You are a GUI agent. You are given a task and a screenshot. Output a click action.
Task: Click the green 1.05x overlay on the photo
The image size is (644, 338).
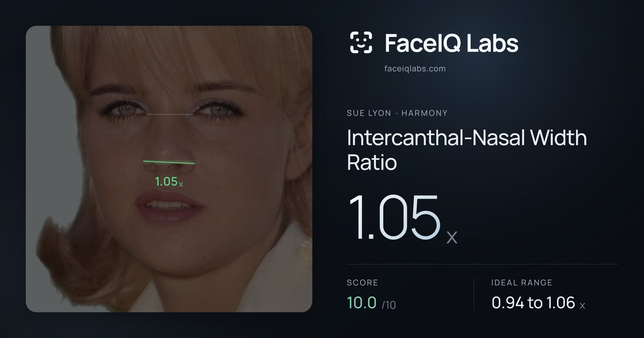click(169, 182)
